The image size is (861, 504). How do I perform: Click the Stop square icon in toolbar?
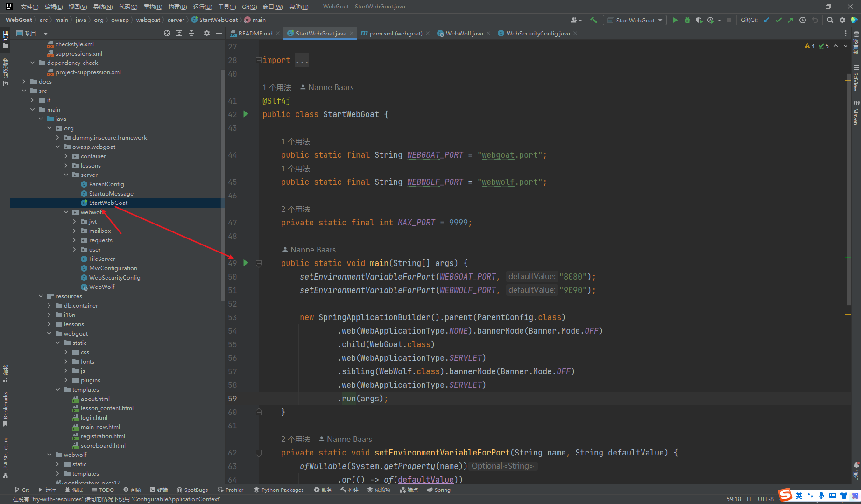pos(728,20)
